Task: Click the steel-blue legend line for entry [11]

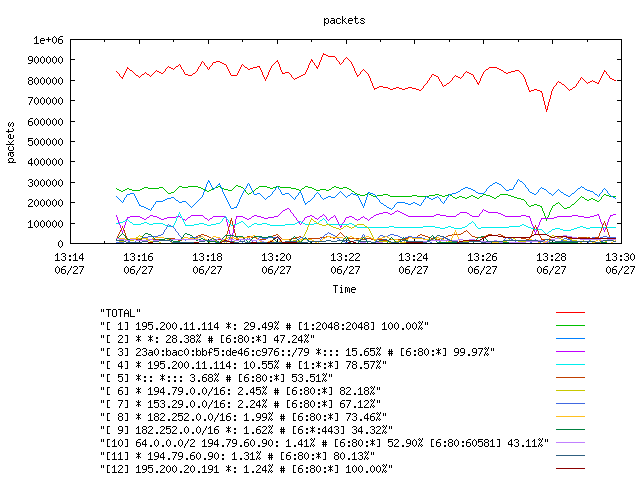Action: pos(570,456)
